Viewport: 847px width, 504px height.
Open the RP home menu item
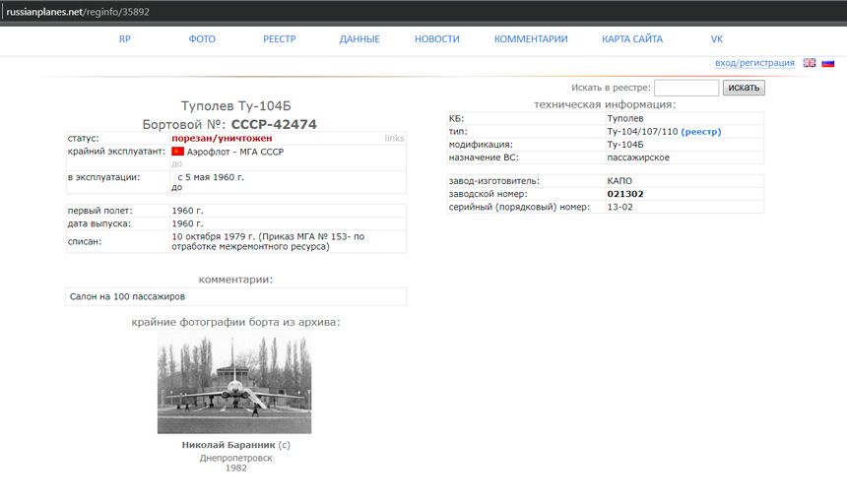[x=125, y=39]
